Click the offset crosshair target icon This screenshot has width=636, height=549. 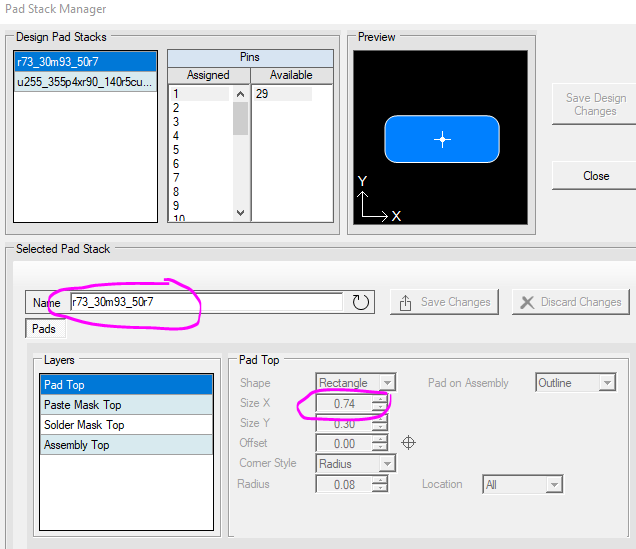click(408, 443)
